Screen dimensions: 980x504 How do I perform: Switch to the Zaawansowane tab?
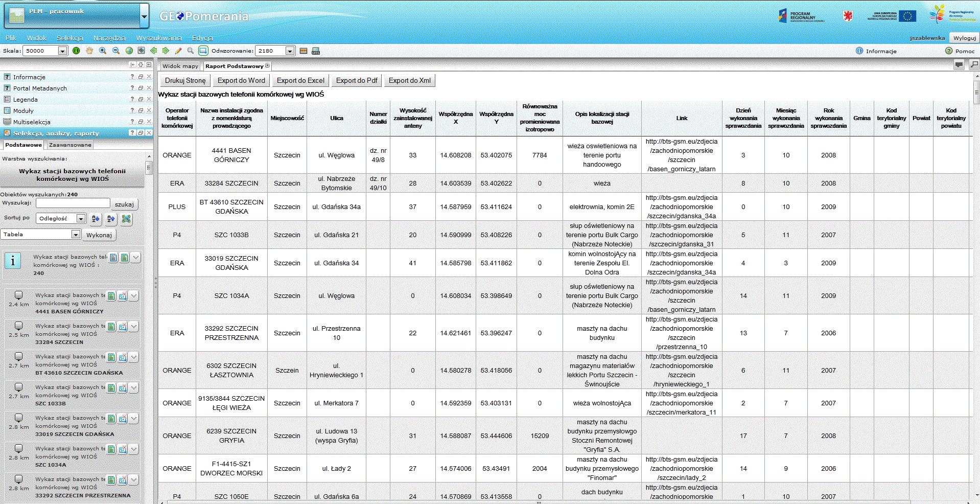(x=71, y=145)
